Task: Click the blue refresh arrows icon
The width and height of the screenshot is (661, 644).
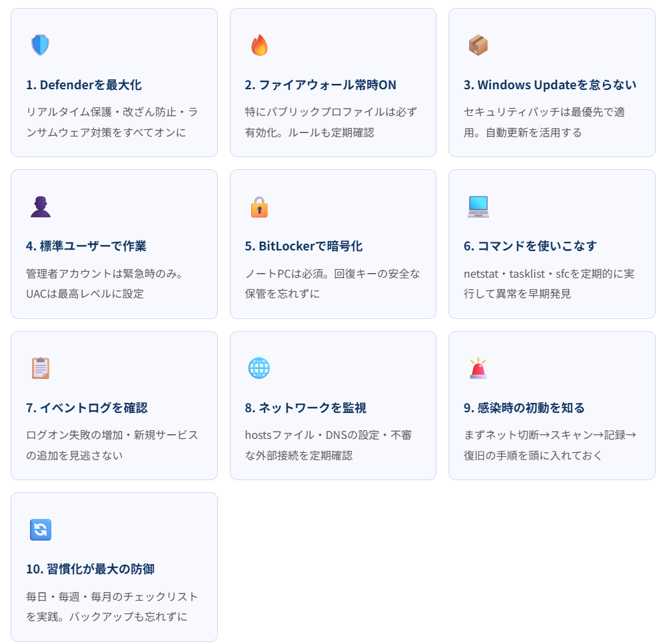Action: 40,529
